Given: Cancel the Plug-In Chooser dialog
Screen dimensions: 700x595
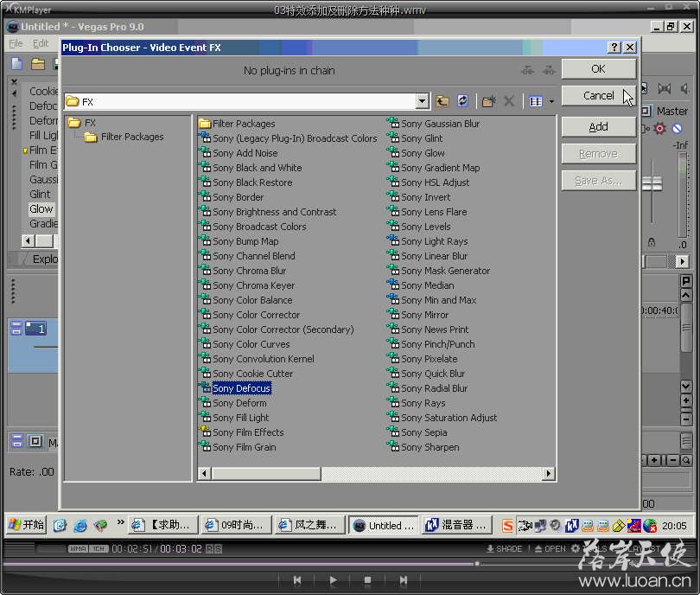Looking at the screenshot, I should pos(598,96).
